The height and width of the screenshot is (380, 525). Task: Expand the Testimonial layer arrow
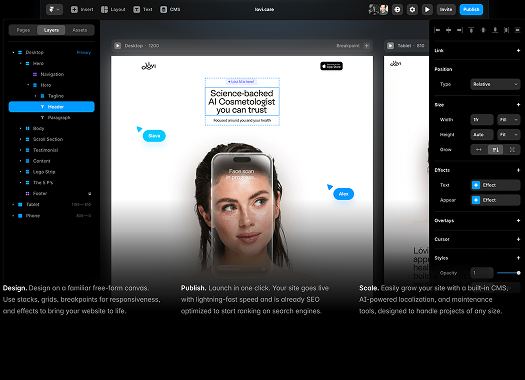click(21, 150)
